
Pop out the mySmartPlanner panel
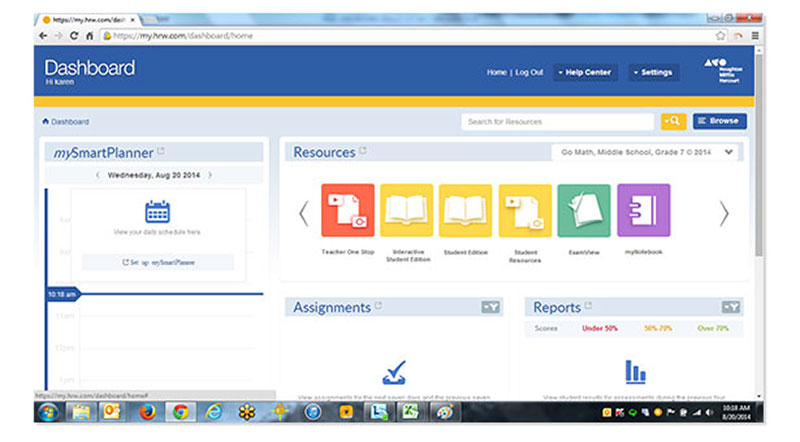[x=161, y=151]
